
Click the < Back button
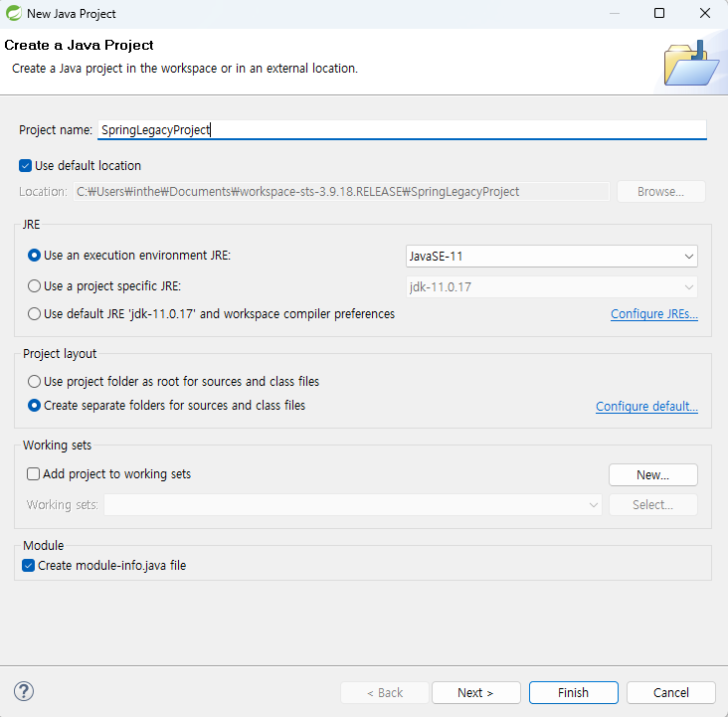[385, 692]
